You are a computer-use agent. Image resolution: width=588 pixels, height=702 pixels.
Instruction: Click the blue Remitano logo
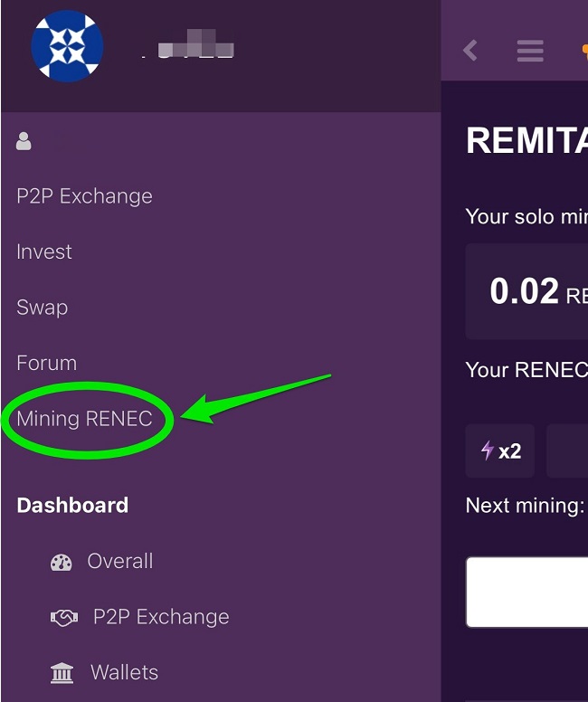coord(67,47)
